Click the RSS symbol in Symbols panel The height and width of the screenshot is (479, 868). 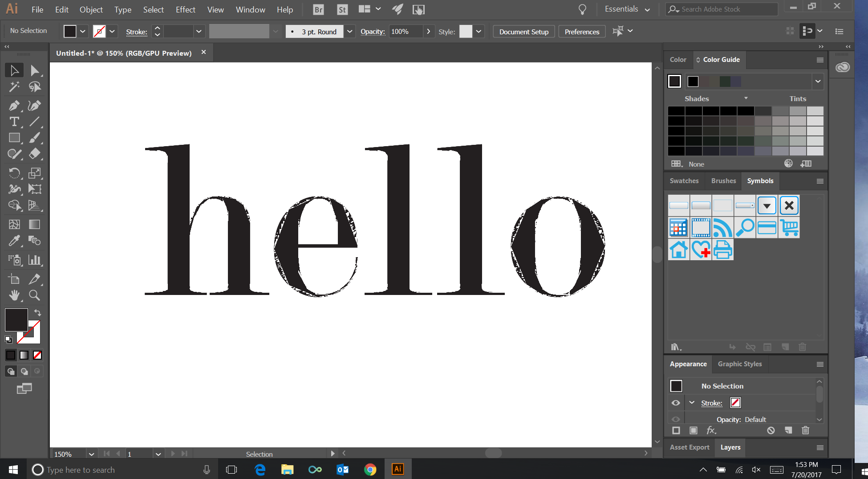pos(723,227)
